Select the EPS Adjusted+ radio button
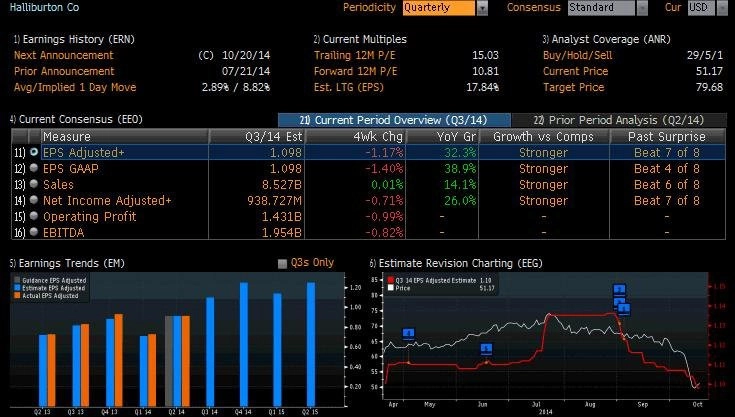Image resolution: width=735 pixels, height=417 pixels. click(34, 152)
